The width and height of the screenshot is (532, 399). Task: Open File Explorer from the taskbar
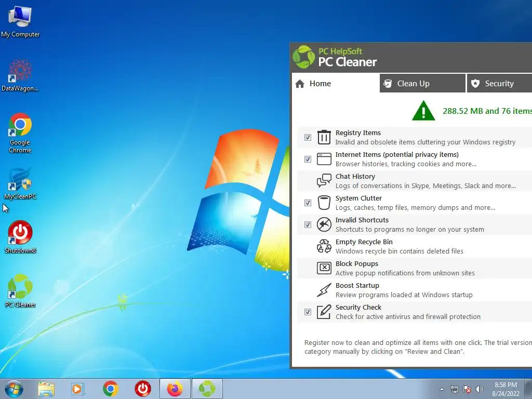tap(46, 389)
